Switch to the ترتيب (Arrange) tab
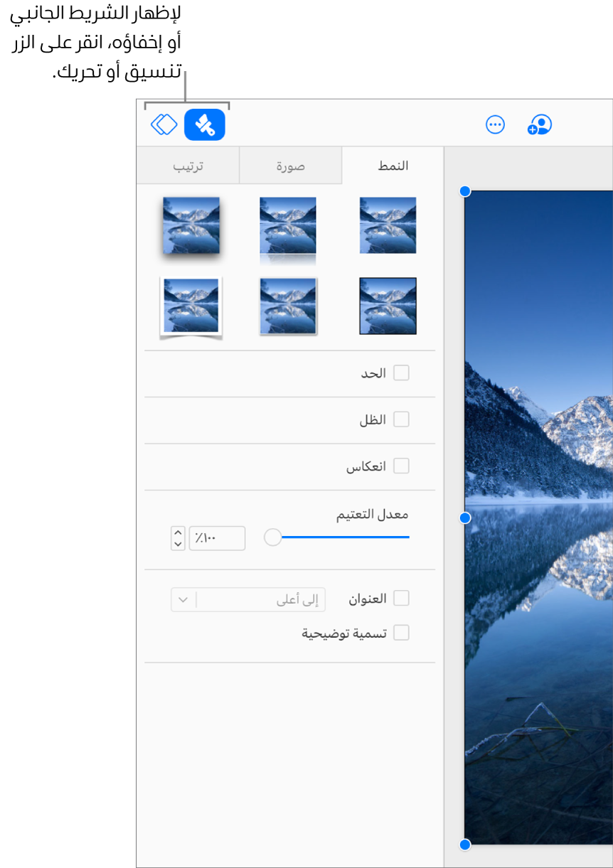 pos(188,165)
